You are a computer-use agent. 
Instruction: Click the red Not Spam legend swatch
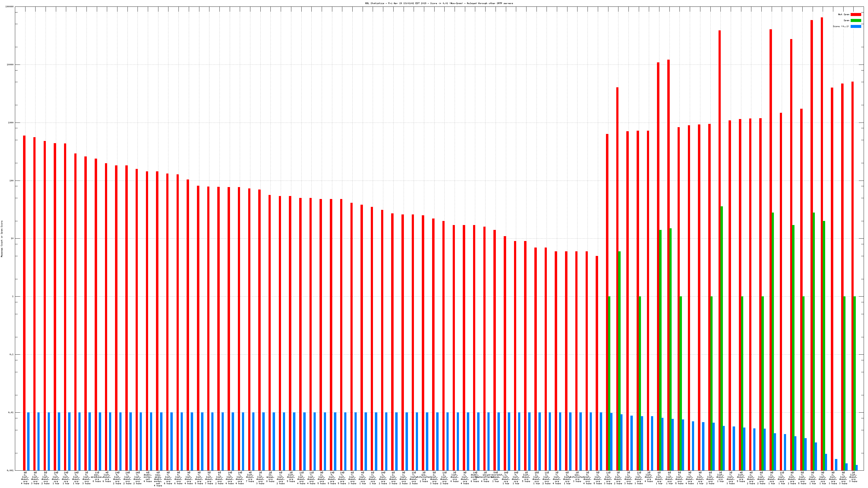(856, 14)
